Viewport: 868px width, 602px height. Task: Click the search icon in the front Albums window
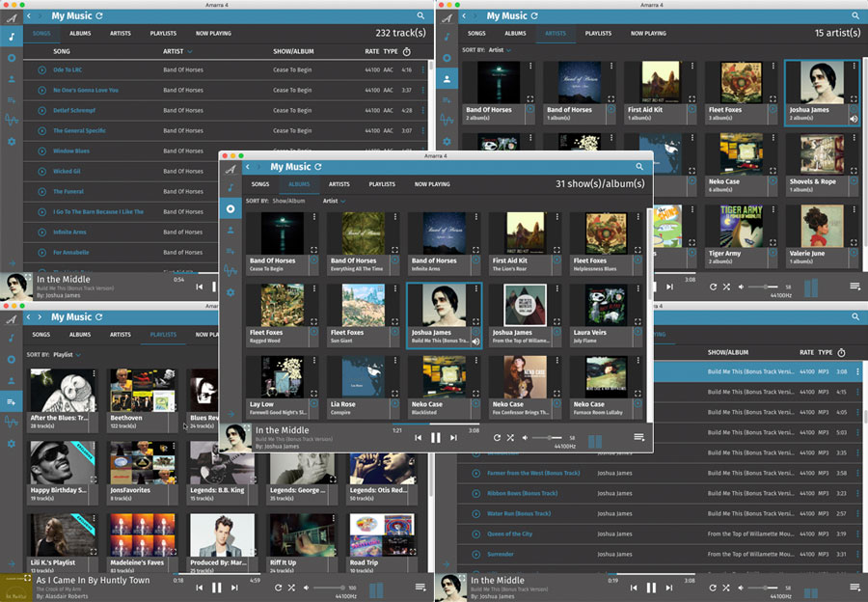tap(638, 167)
